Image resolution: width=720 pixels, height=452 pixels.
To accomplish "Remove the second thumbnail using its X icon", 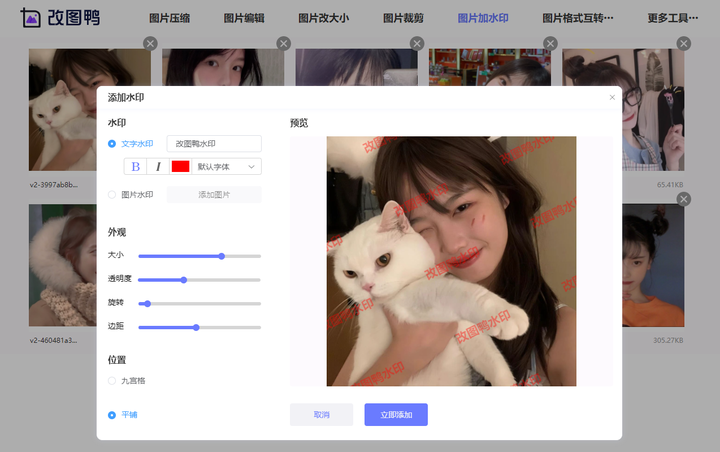I will 283,44.
